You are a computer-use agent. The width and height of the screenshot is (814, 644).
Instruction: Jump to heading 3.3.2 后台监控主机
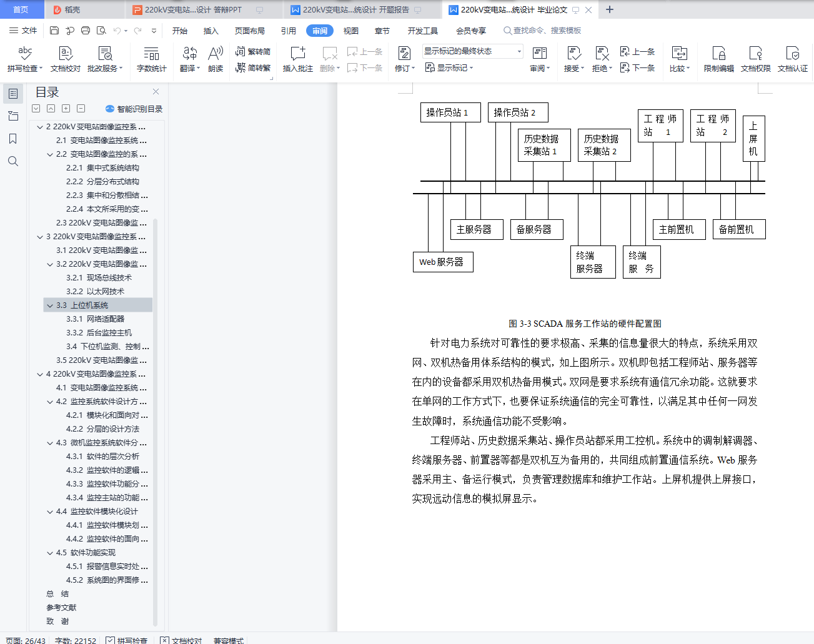pyautogui.click(x=99, y=333)
